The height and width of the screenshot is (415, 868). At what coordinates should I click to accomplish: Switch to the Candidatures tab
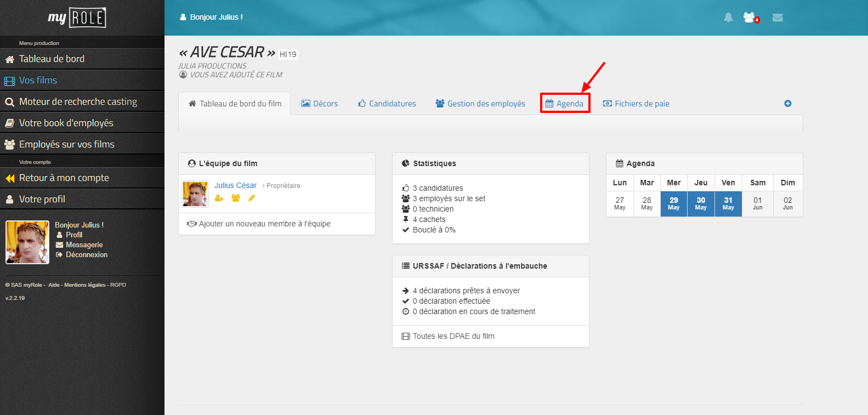(x=387, y=104)
